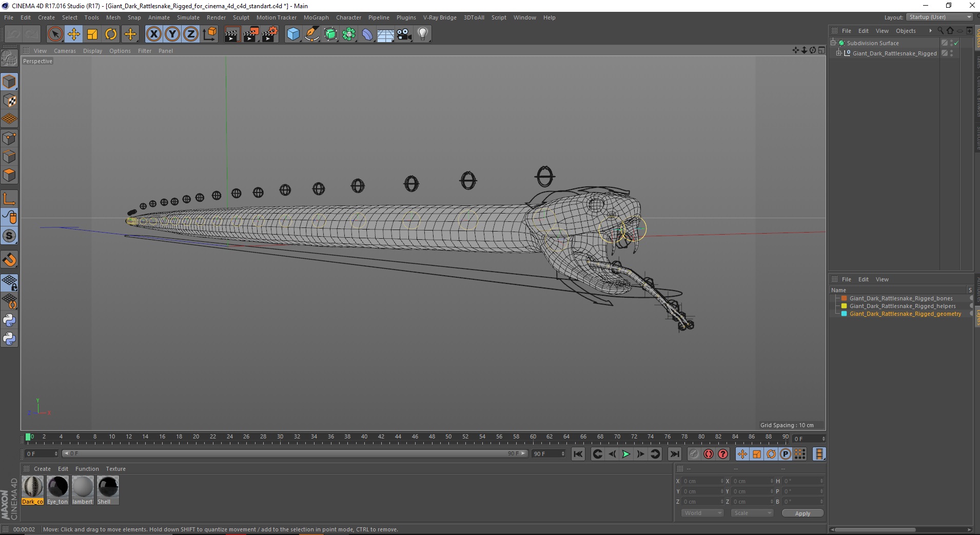Toggle Y axis lock
The image size is (980, 535).
[x=172, y=34]
